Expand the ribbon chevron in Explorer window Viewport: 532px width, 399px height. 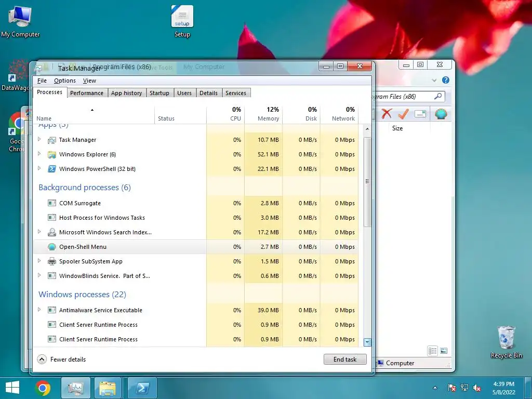[434, 81]
